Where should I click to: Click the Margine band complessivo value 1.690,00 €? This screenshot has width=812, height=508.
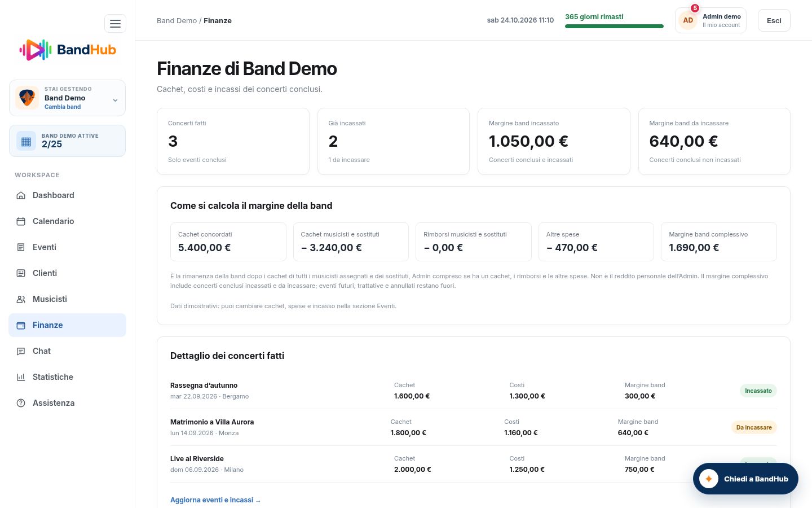click(694, 248)
